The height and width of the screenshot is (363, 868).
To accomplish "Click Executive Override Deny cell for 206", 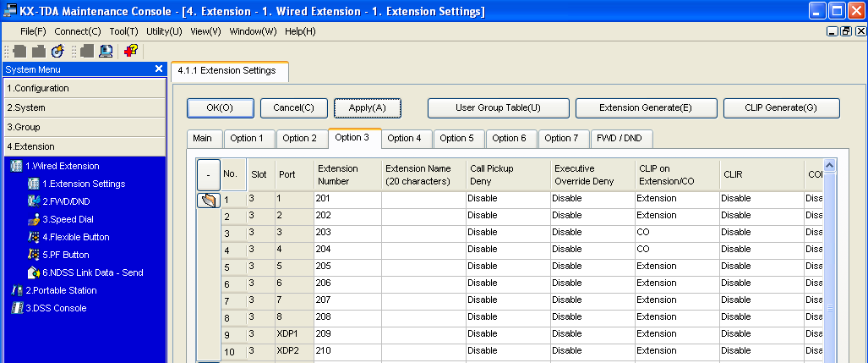I will click(x=592, y=283).
